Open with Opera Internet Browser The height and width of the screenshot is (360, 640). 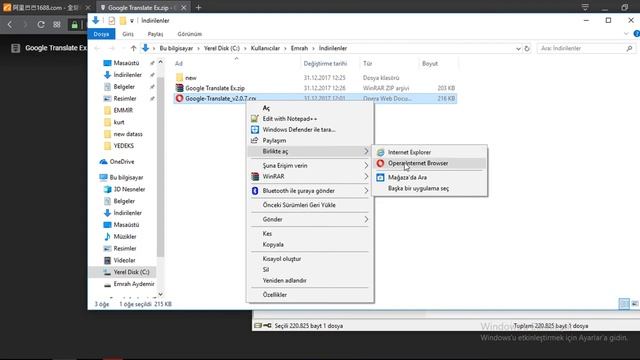pos(429,163)
